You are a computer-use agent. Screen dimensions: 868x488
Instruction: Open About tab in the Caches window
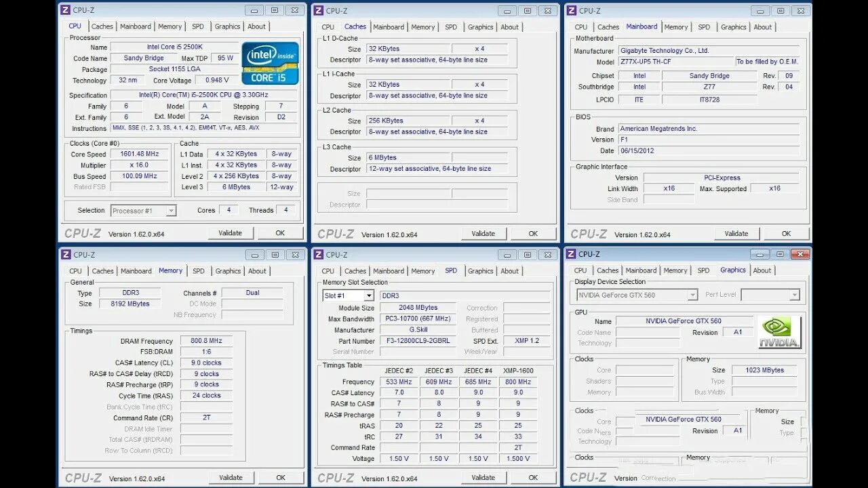click(x=510, y=27)
